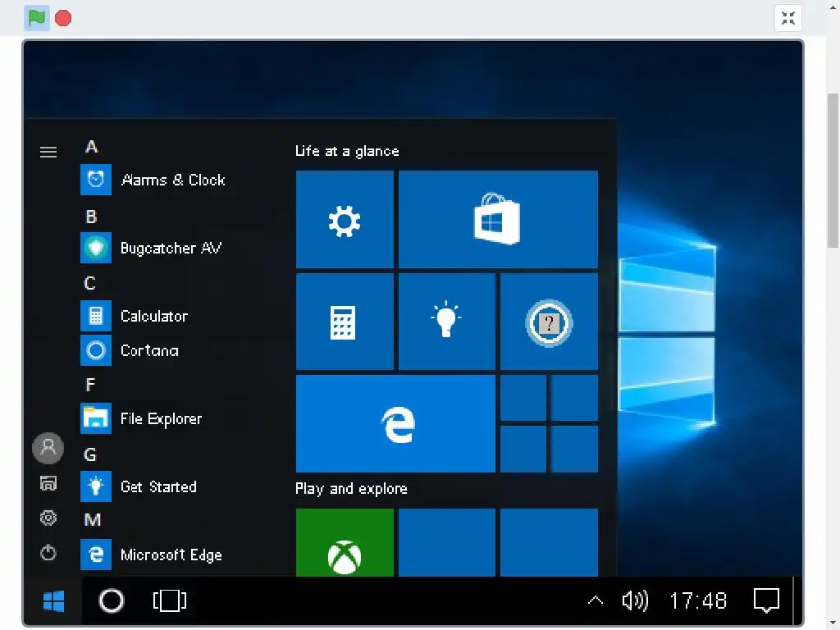Viewport: 840px width, 630px height.
Task: Click the letter M group header
Action: coord(92,520)
